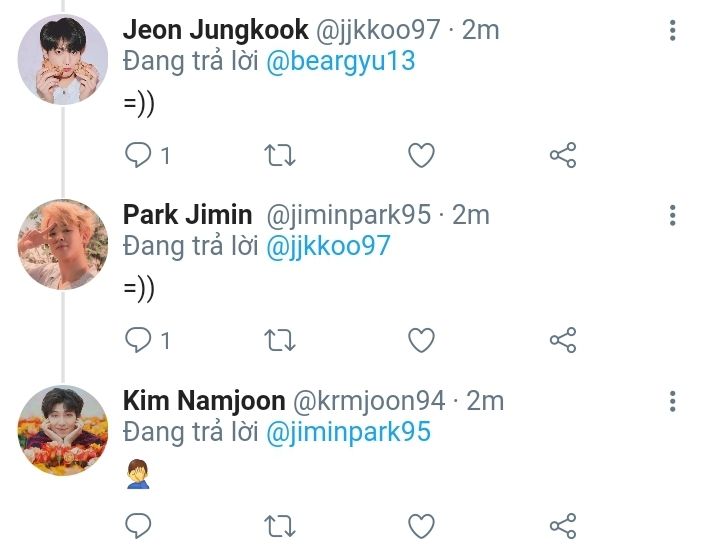Like Jeon Jungkook's tweet

point(422,155)
